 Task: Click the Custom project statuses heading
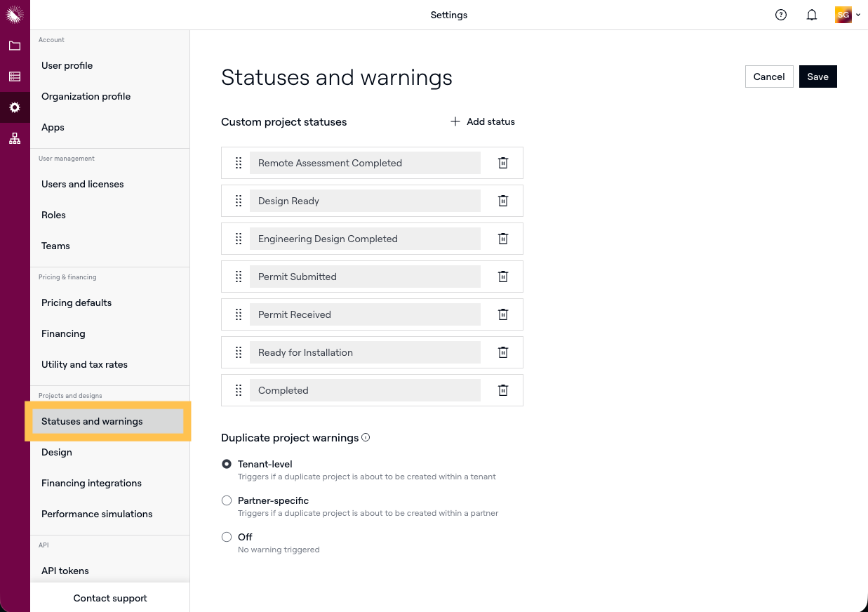[284, 121]
